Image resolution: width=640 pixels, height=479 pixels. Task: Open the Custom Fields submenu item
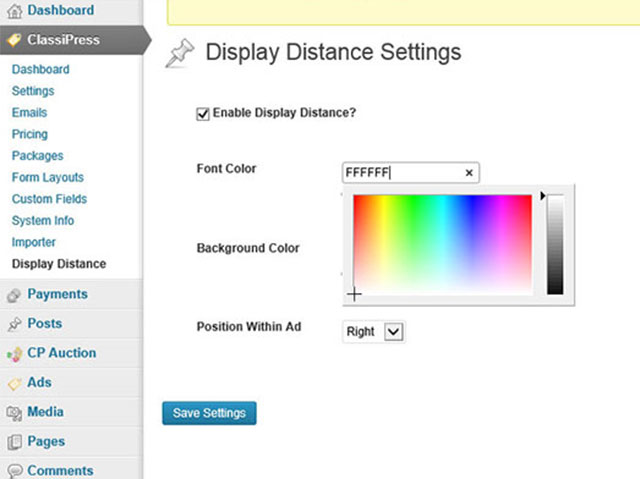pos(49,199)
